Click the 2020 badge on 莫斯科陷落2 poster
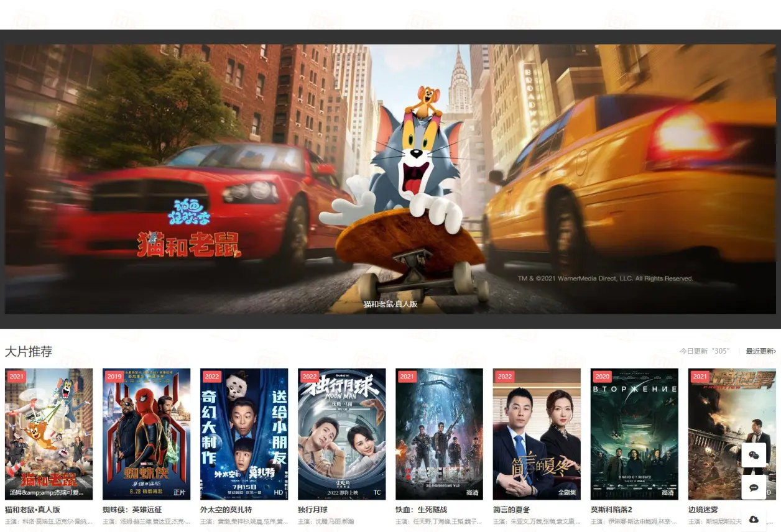 (603, 377)
